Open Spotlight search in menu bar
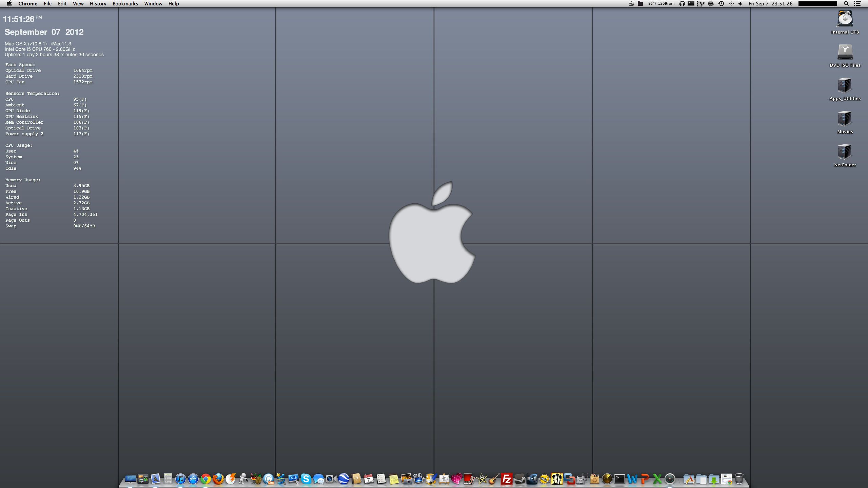The width and height of the screenshot is (868, 488). (846, 4)
